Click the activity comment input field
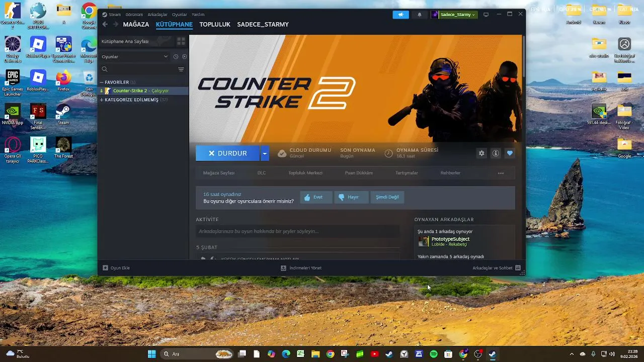Viewport: 644px width, 362px height. [x=297, y=231]
